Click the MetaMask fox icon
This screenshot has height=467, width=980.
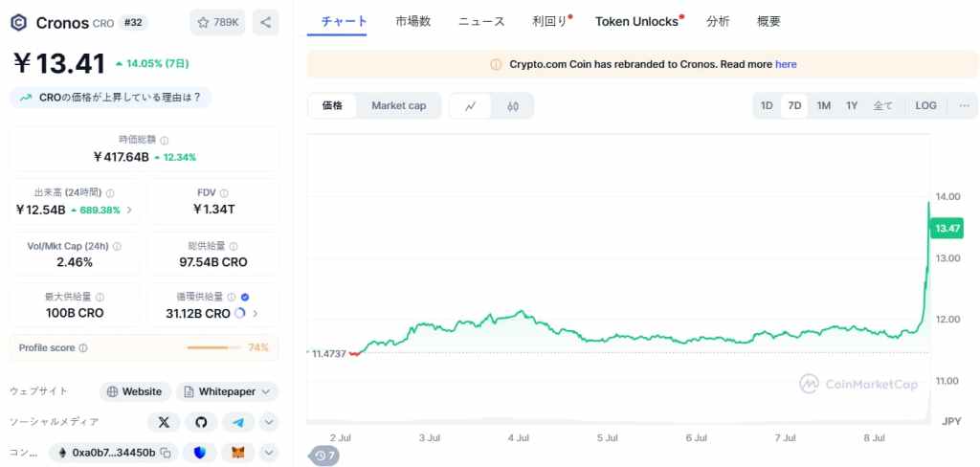click(x=238, y=452)
